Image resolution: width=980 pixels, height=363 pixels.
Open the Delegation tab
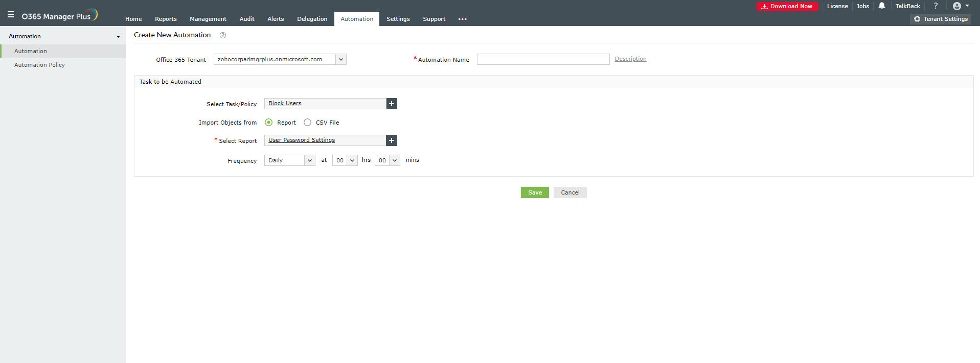[x=312, y=19]
